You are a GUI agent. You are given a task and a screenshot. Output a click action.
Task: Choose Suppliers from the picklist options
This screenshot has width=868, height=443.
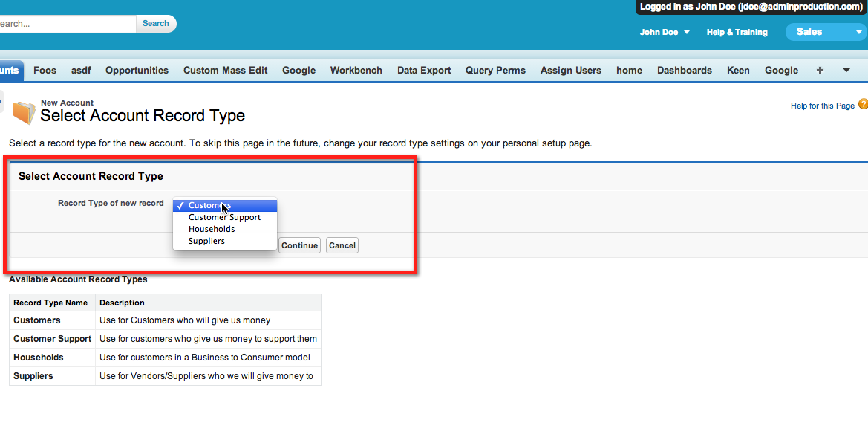[x=206, y=241]
